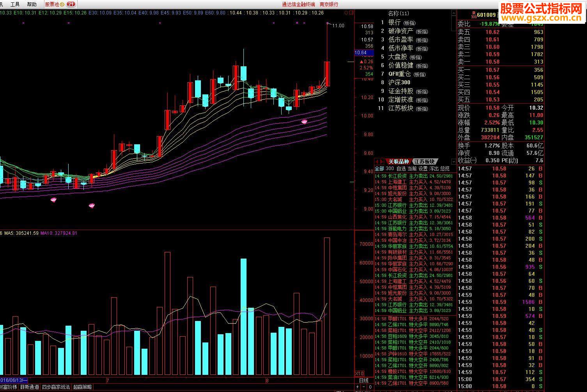Click the month 8 timeline marker

(267, 380)
